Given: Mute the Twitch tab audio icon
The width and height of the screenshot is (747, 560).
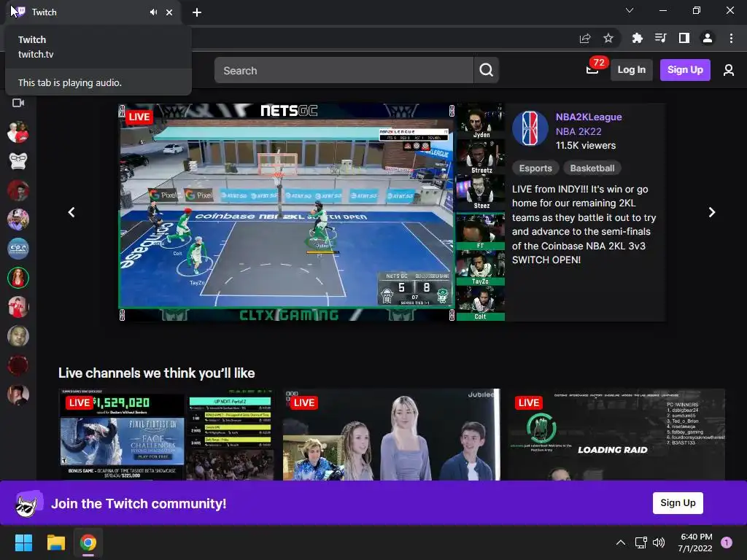Looking at the screenshot, I should 153,12.
